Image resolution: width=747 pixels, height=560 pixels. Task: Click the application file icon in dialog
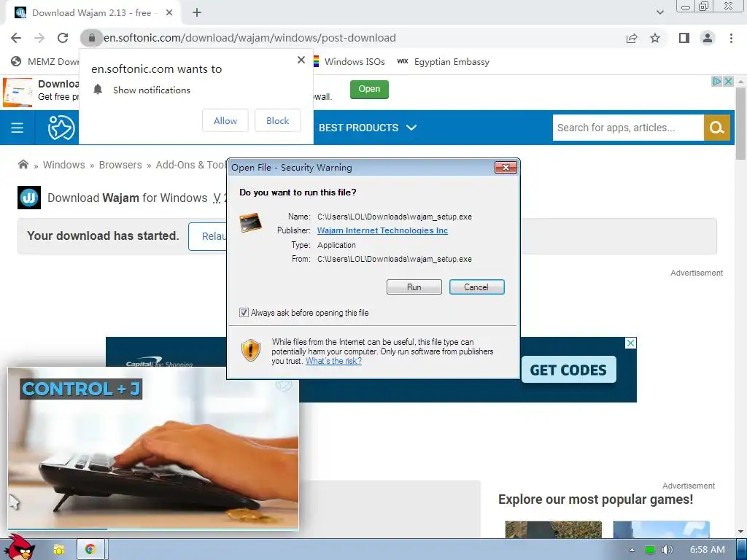[x=251, y=222]
